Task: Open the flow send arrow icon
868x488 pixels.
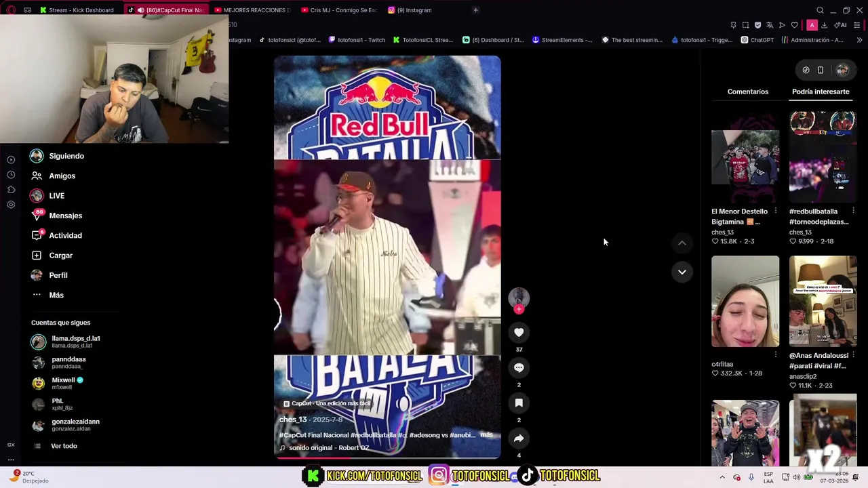Action: tap(782, 25)
